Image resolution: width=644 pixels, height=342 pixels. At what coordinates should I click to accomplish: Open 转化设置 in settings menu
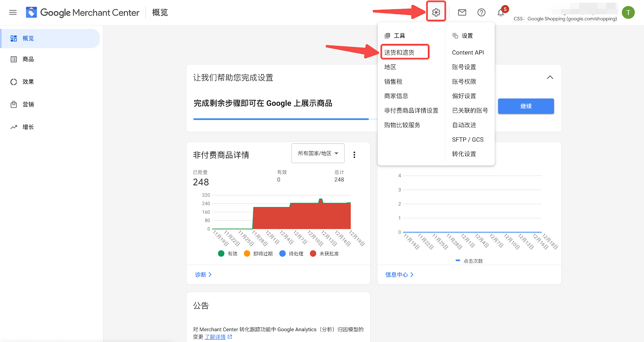coord(464,154)
